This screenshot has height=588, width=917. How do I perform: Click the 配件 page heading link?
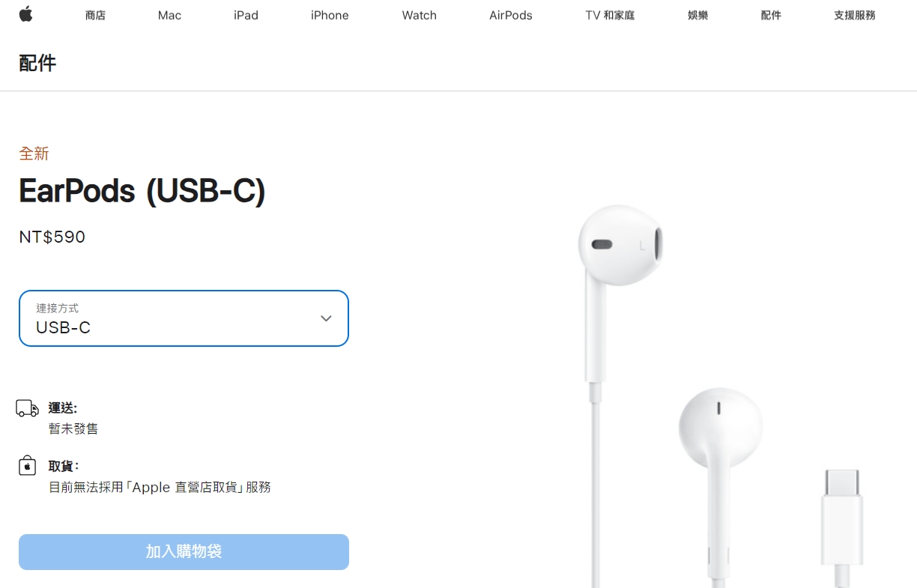click(37, 63)
